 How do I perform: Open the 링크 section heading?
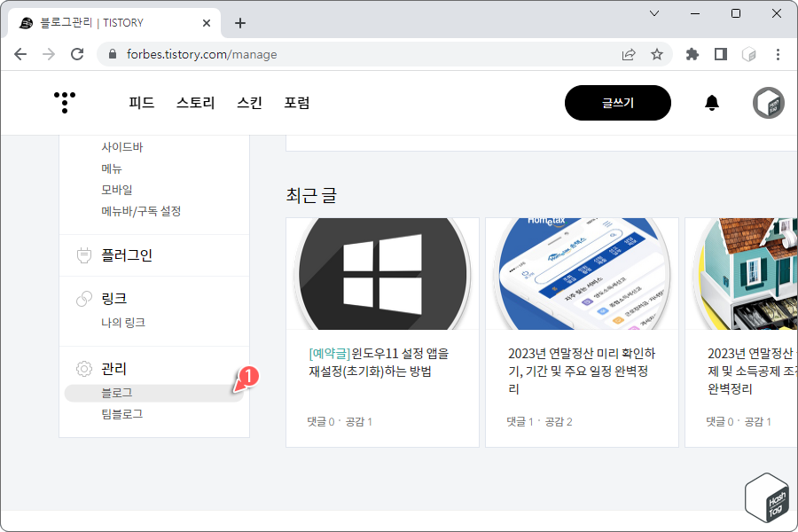[114, 299]
